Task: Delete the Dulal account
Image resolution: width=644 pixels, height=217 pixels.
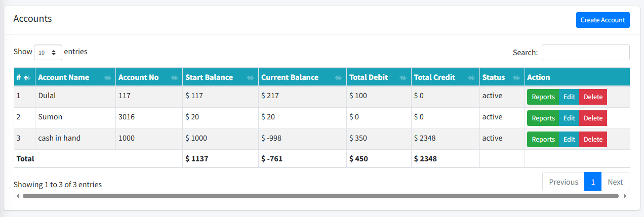Action: tap(593, 97)
